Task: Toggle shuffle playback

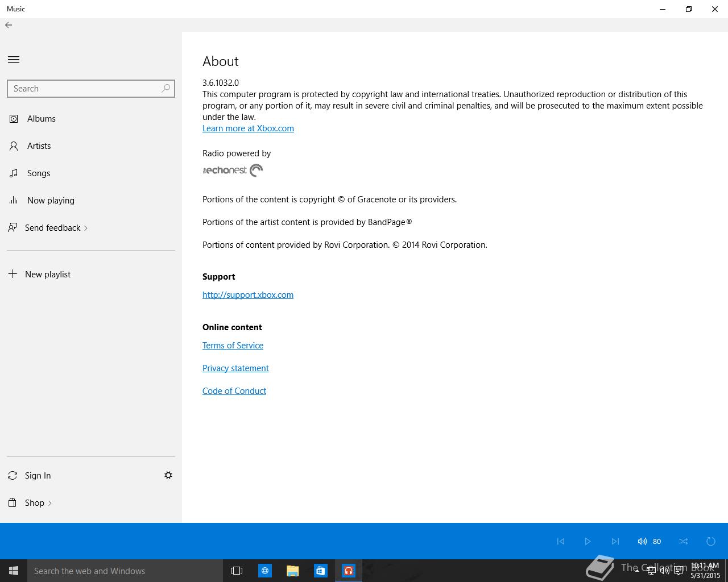Action: tap(684, 541)
